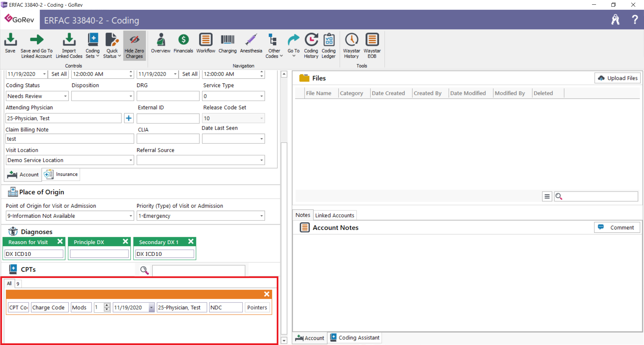Screen dimensions: 644x345
Task: Open the Workflow section
Action: pyautogui.click(x=206, y=44)
